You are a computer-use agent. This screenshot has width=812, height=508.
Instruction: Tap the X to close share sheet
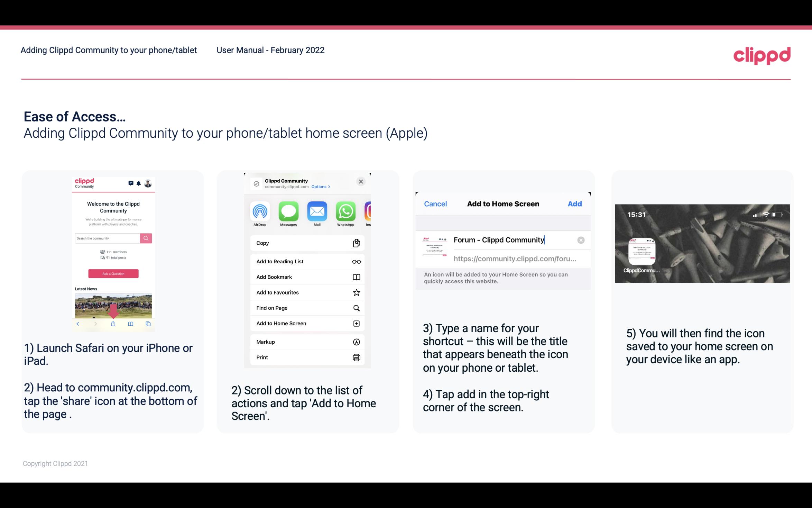361,181
